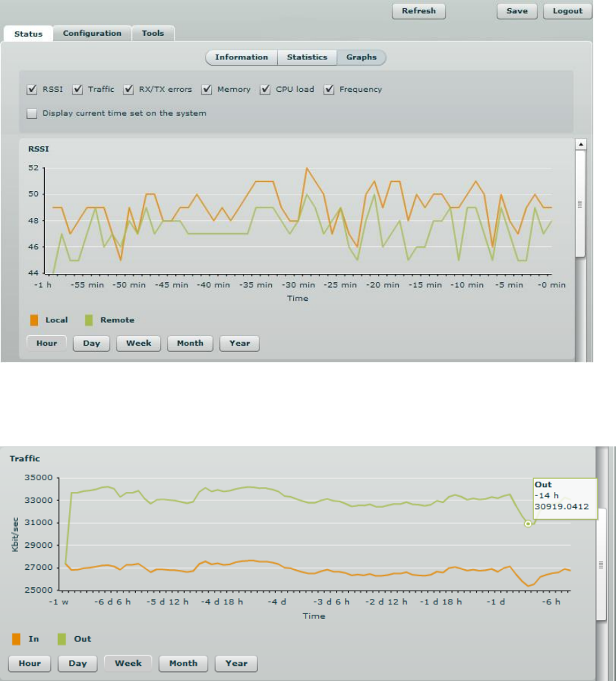Click the Refresh button
The width and height of the screenshot is (616, 681).
click(419, 11)
